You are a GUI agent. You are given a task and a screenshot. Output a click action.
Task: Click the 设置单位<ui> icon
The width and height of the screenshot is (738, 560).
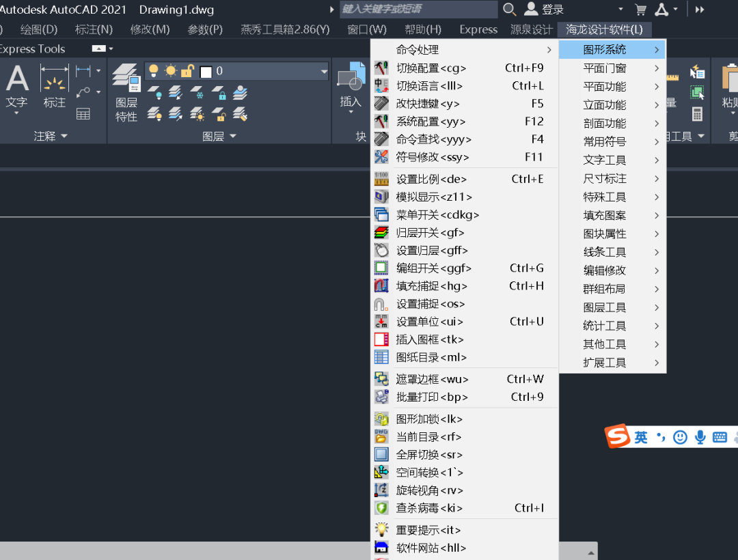pyautogui.click(x=381, y=322)
